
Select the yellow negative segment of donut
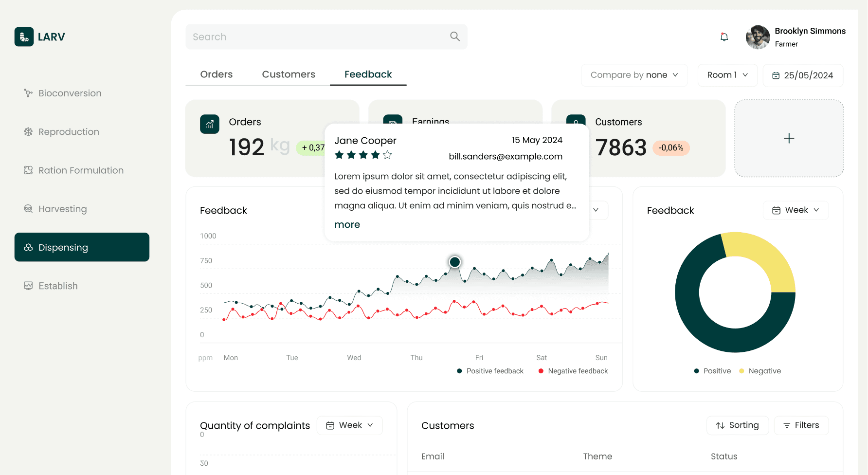(x=765, y=257)
